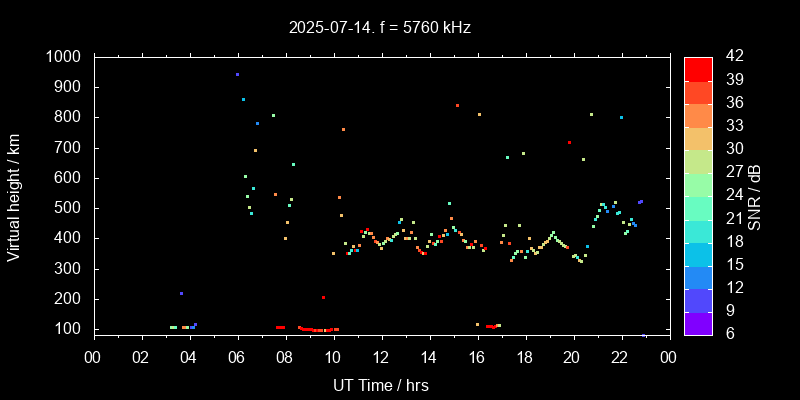The height and width of the screenshot is (400, 800).
Task: Click the 500 tick label on height axis
Action: pyautogui.click(x=69, y=208)
